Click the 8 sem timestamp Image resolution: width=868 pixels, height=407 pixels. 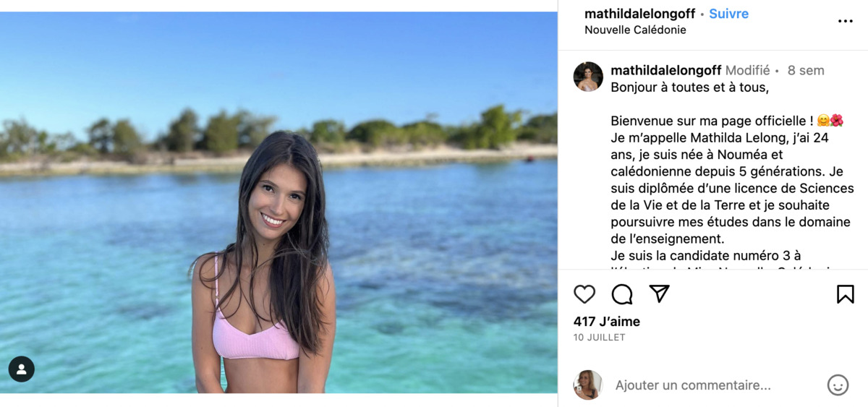[806, 70]
